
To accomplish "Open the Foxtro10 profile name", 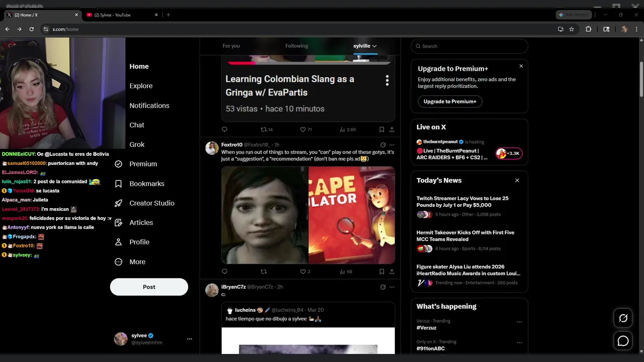I will point(231,145).
